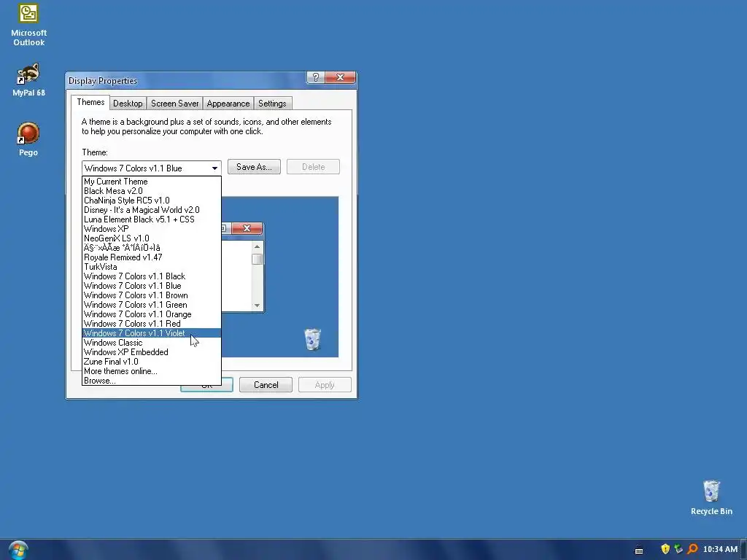Collapse the Theme dropdown arrow
Viewport: 747px width, 560px height.
pyautogui.click(x=215, y=168)
